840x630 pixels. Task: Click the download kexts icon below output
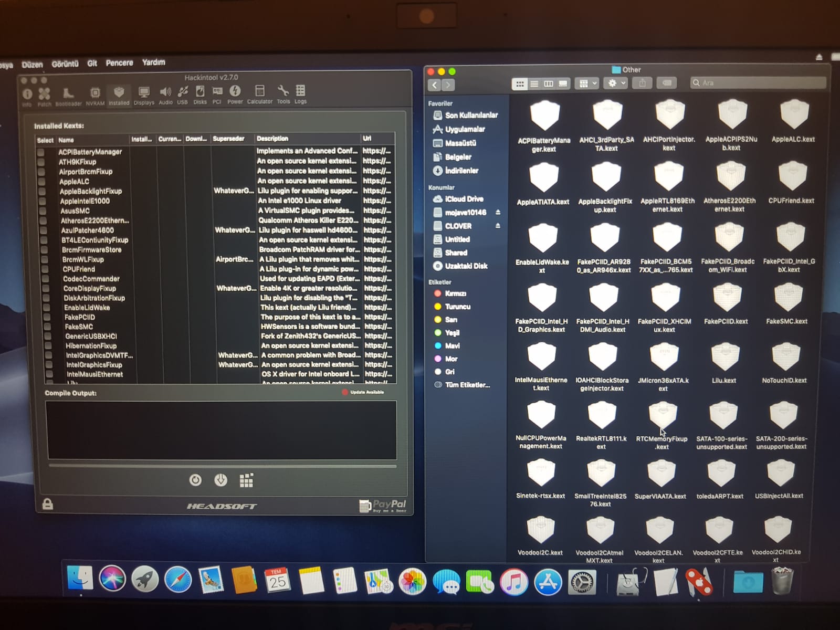coord(220,480)
